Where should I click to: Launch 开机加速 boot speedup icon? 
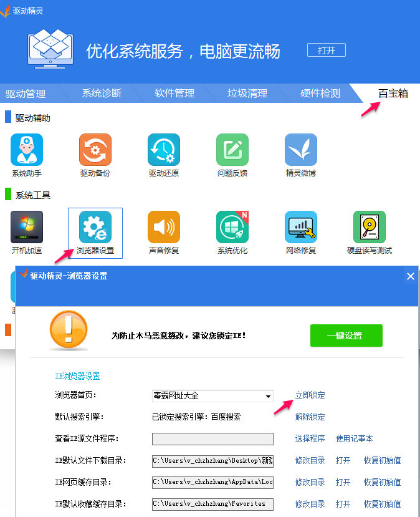[x=27, y=227]
